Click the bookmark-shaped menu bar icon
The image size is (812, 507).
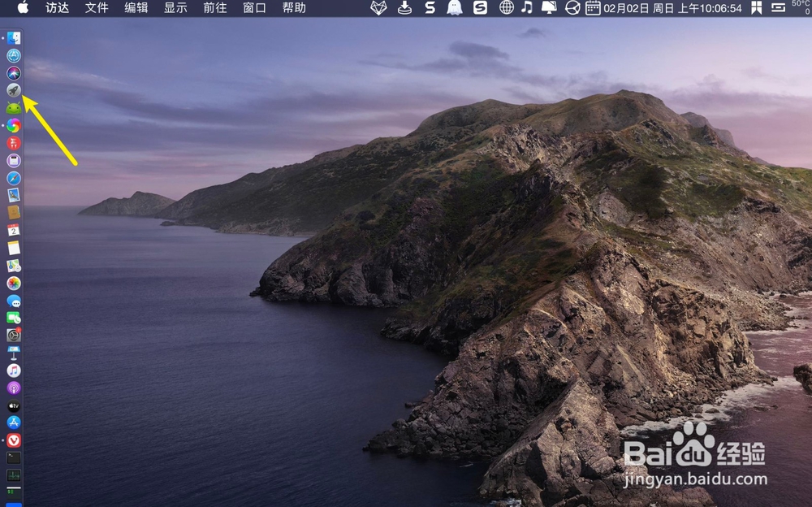point(757,8)
